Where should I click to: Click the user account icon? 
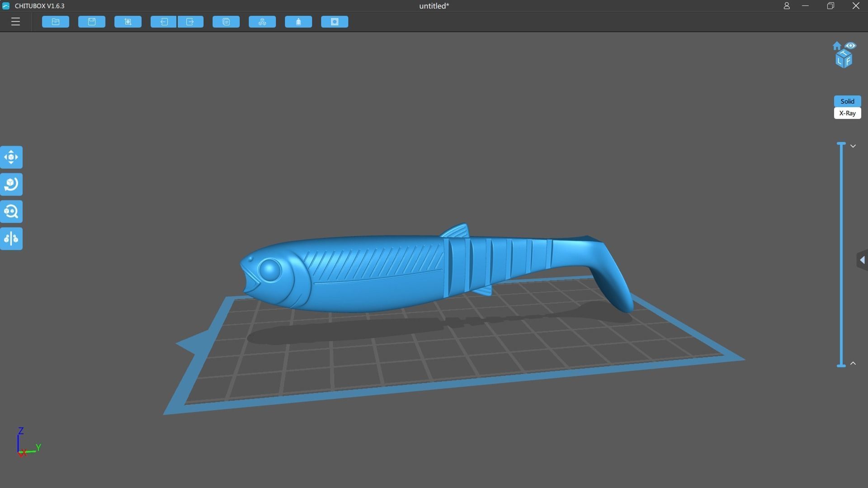(787, 6)
